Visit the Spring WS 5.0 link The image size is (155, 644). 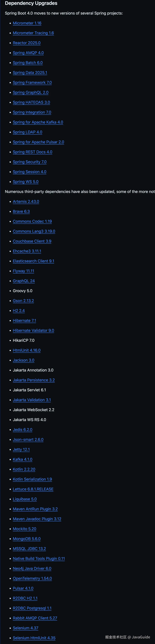pyautogui.click(x=26, y=182)
